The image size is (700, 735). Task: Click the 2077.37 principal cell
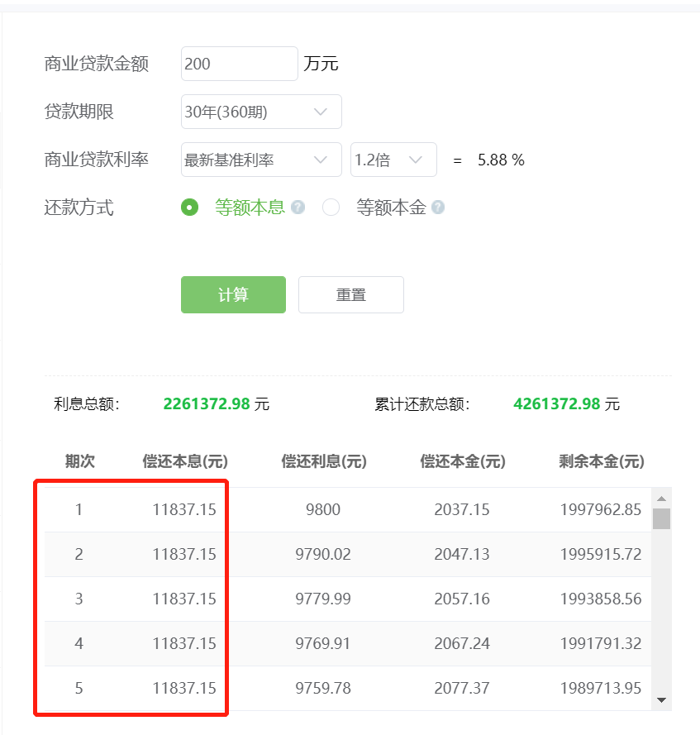462,688
